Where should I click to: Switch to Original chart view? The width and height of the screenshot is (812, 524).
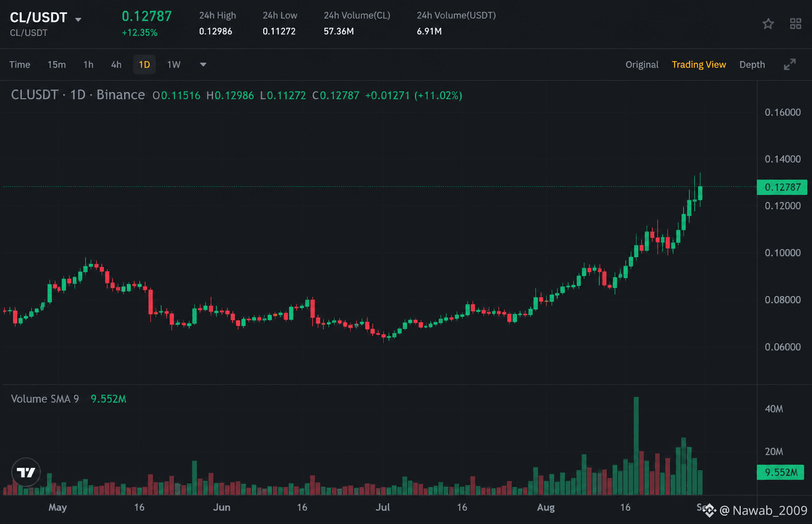(642, 64)
